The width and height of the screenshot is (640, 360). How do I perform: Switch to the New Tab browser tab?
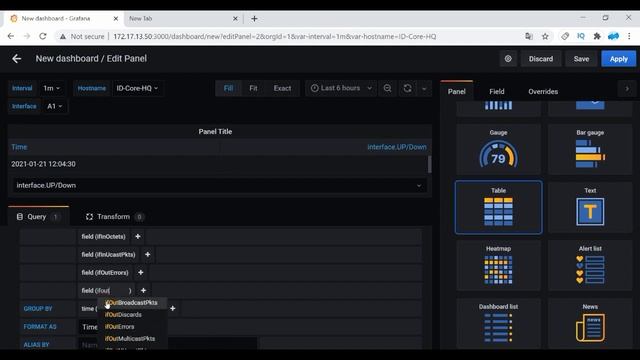click(x=140, y=19)
